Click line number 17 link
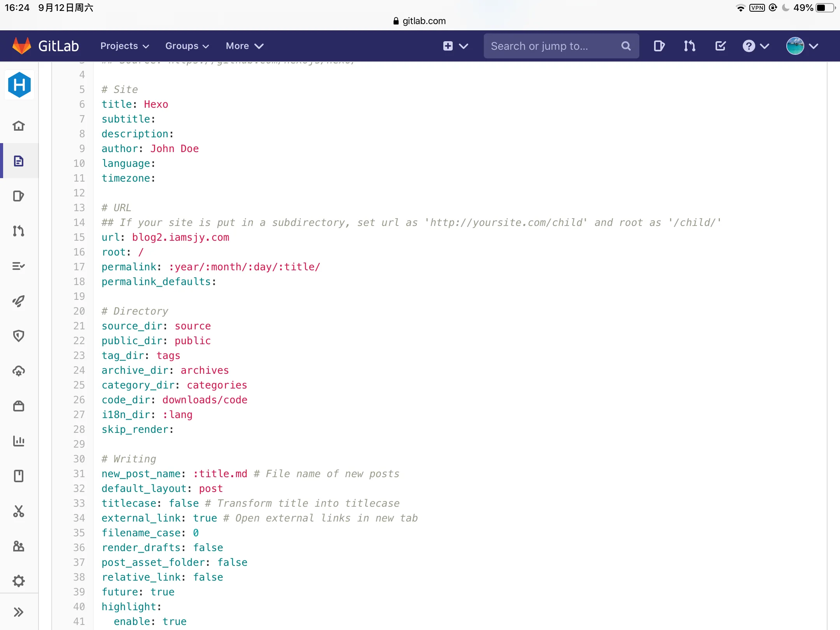The width and height of the screenshot is (840, 630). 79,267
